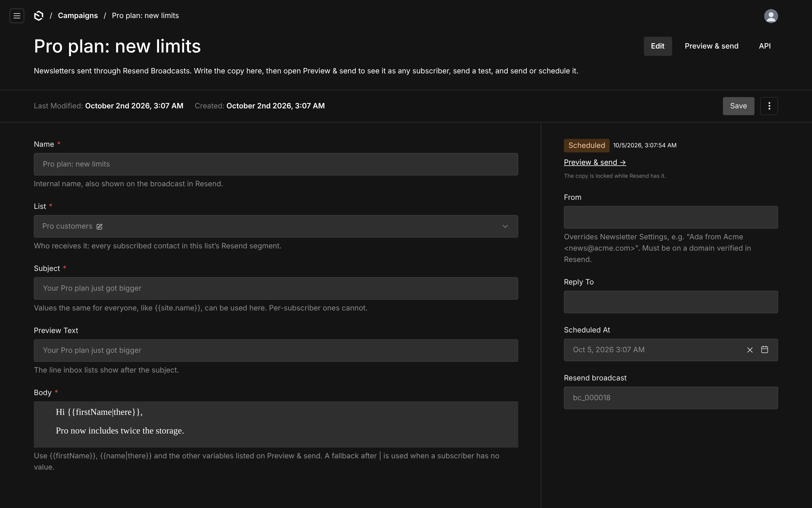This screenshot has height=508, width=812.
Task: Open the three-dot more actions menu
Action: 769,106
